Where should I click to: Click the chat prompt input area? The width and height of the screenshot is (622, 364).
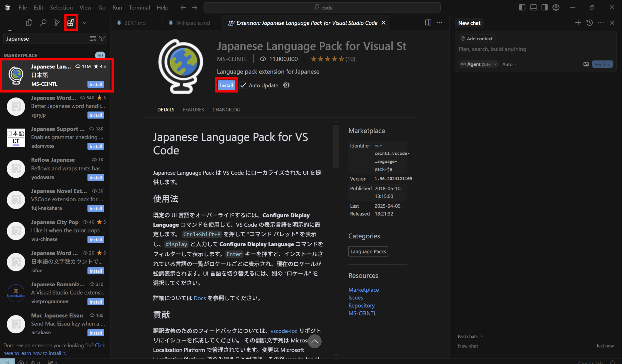[536, 49]
